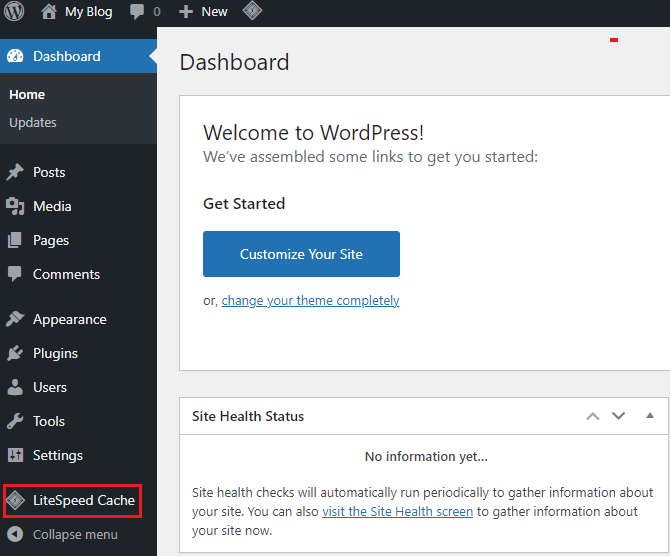This screenshot has height=556, width=671.
Task: Open the Tools menu
Action: pos(49,421)
